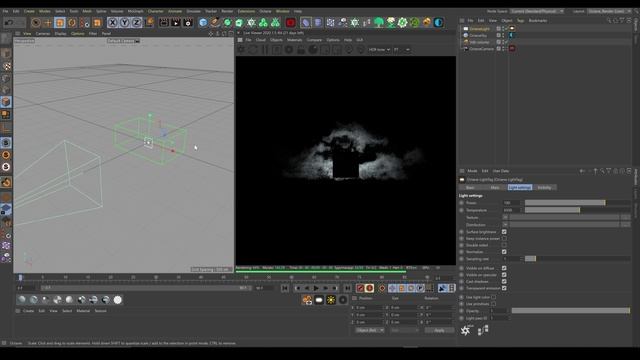Screen dimensions: 640x360
Task: Click the blue half-circle icon at toolbar end
Action: [x=438, y=22]
